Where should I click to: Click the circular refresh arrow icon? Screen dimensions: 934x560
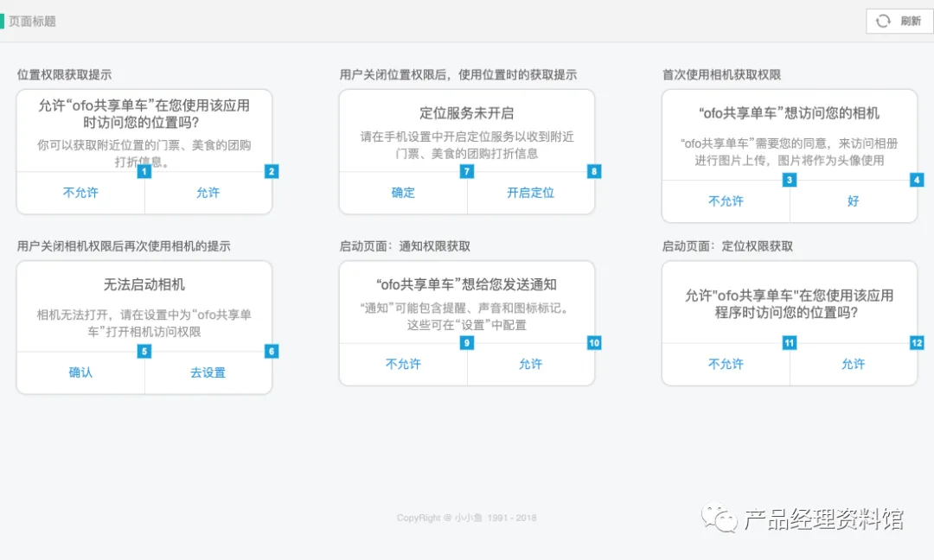[x=883, y=22]
